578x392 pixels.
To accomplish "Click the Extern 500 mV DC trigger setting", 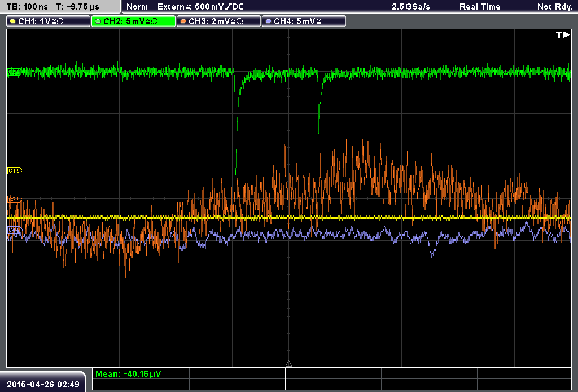I will coord(201,7).
